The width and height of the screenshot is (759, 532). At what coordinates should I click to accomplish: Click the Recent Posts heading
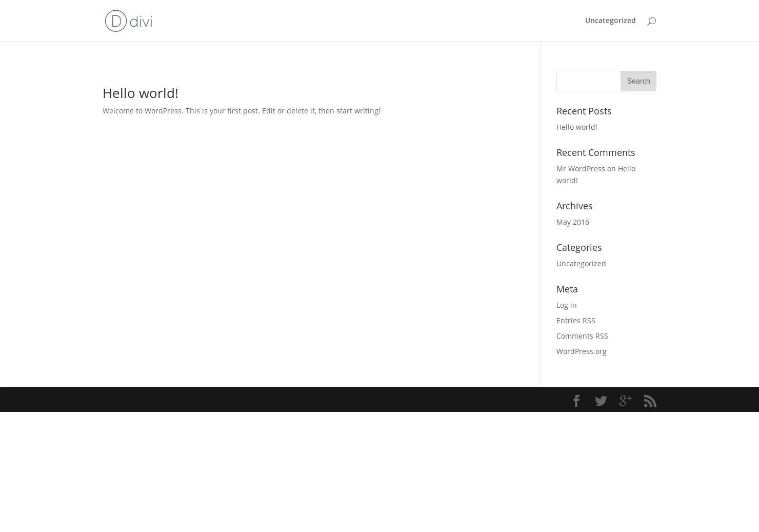584,111
